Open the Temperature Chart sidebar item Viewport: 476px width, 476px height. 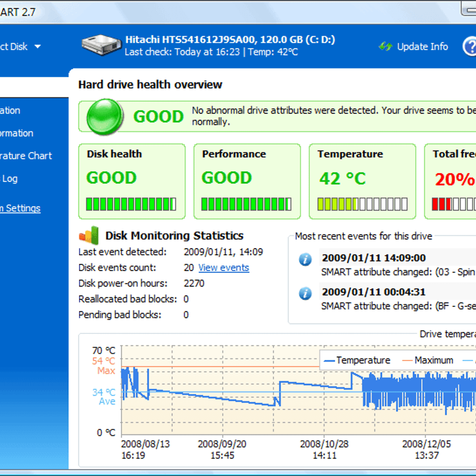point(26,156)
